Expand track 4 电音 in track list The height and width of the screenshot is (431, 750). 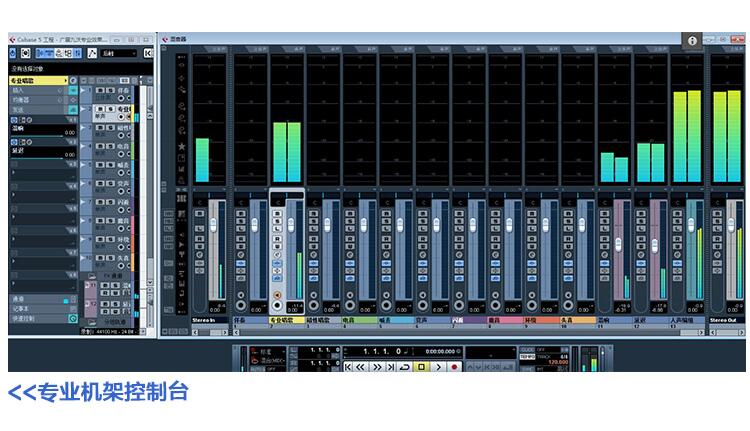click(x=83, y=146)
